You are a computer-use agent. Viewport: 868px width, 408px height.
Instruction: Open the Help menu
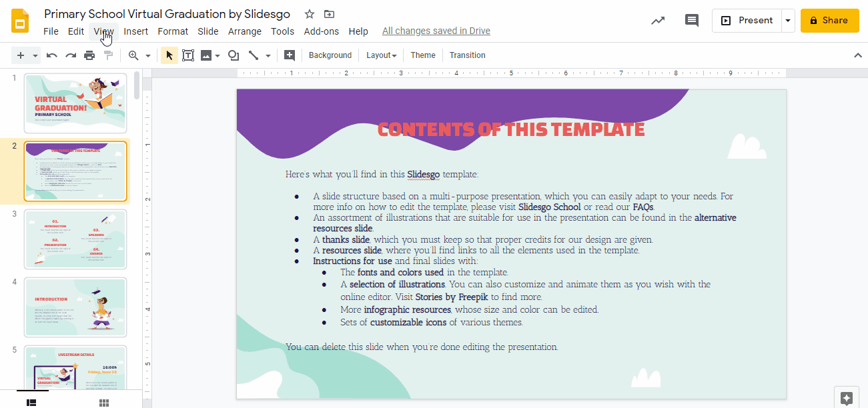(x=358, y=31)
